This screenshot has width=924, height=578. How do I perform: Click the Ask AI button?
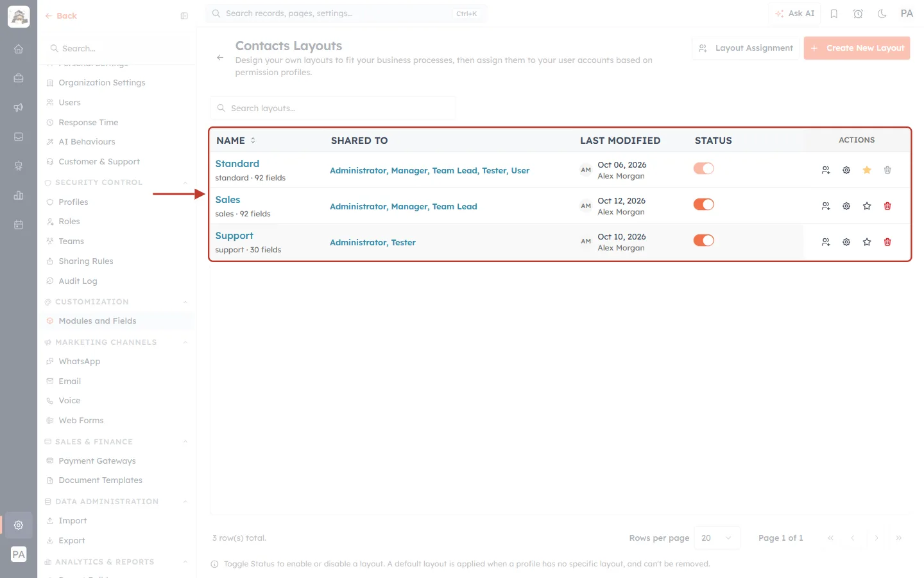pos(795,13)
